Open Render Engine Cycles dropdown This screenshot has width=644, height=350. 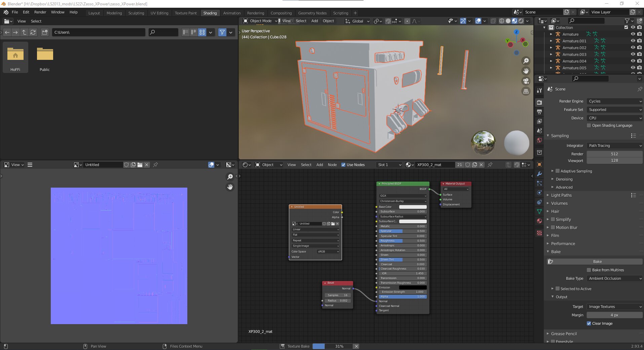pos(615,101)
